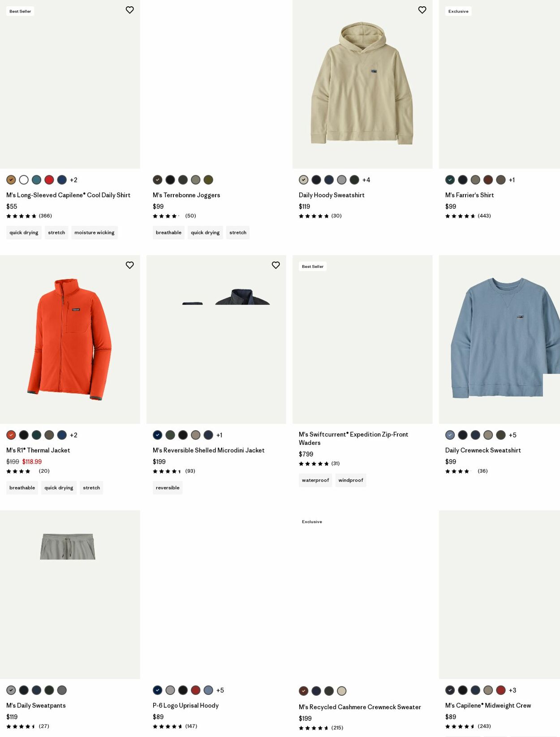Open star rating of Capilene Cool Daily Shirt
Image resolution: width=560 pixels, height=737 pixels.
(29, 216)
